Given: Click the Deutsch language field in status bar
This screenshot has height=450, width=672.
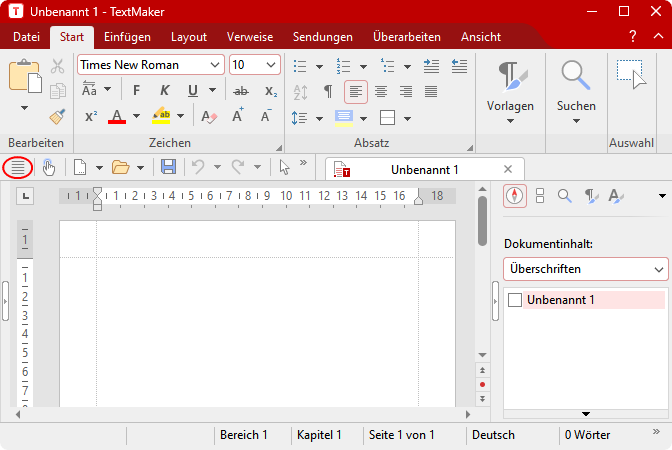Looking at the screenshot, I should (493, 435).
